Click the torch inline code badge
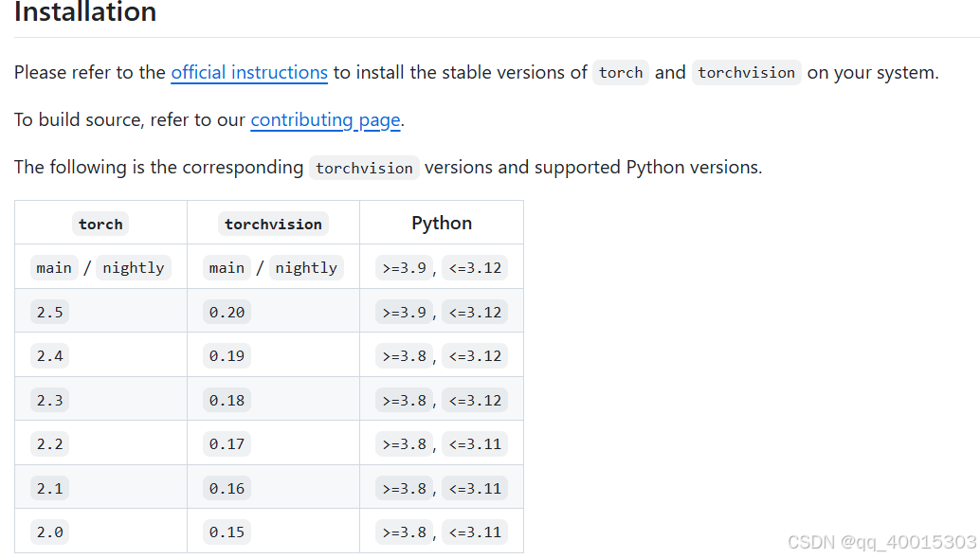The width and height of the screenshot is (980, 559). (620, 72)
